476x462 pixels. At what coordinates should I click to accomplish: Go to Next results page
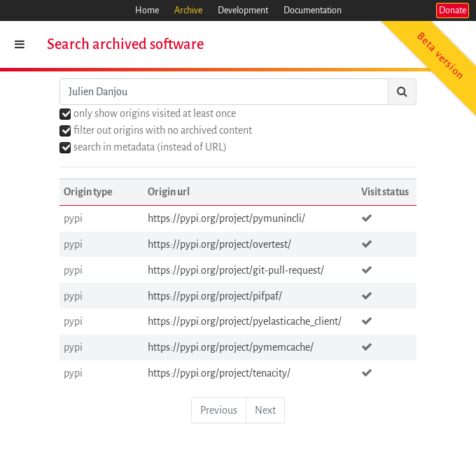265,410
